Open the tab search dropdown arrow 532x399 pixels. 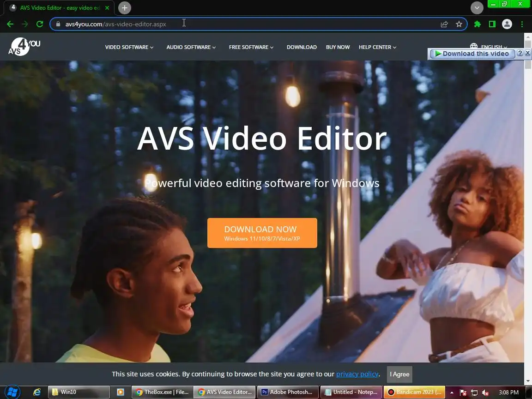pyautogui.click(x=477, y=8)
